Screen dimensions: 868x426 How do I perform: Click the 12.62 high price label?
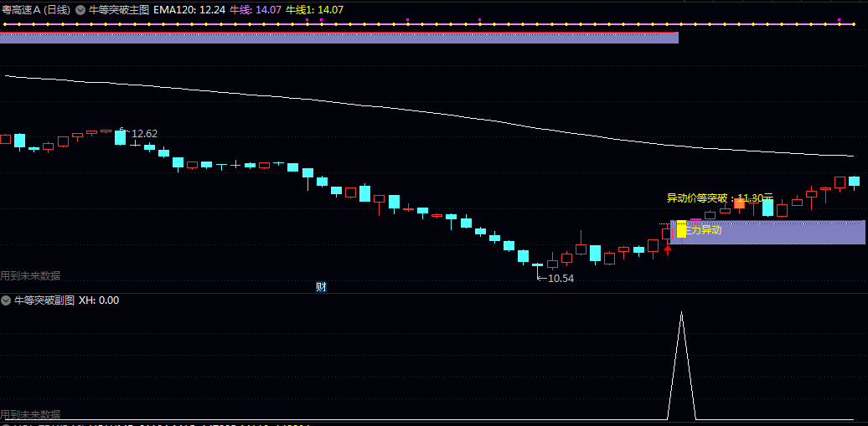click(144, 133)
